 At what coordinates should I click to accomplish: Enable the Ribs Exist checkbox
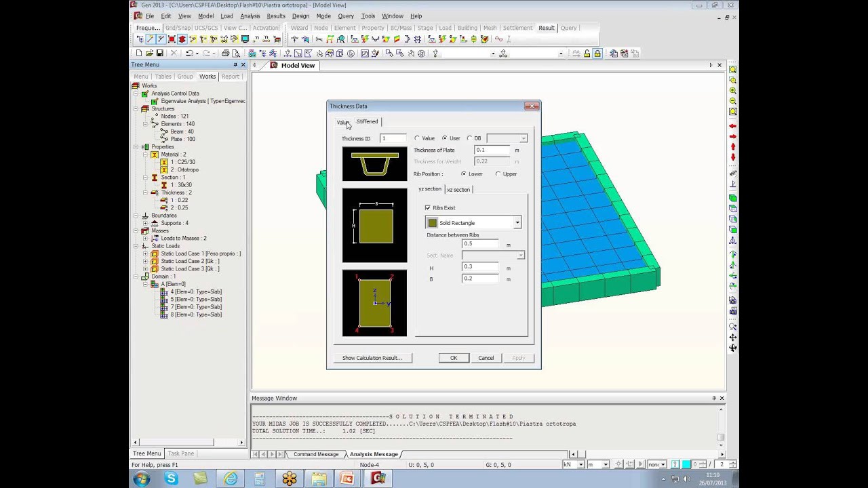pos(428,207)
